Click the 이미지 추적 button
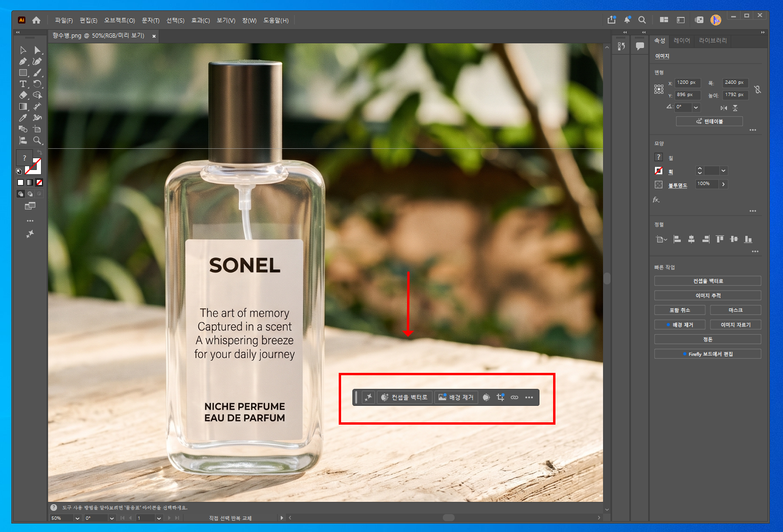Screen dimensions: 783x532 click(708, 296)
